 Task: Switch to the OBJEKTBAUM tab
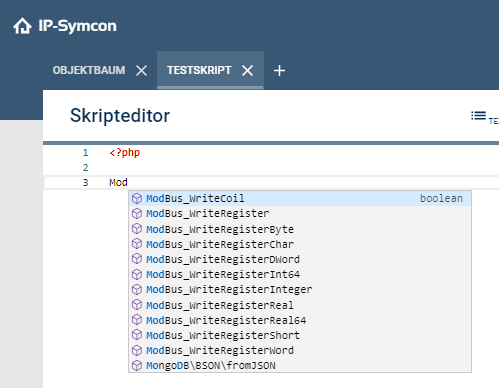[89, 70]
